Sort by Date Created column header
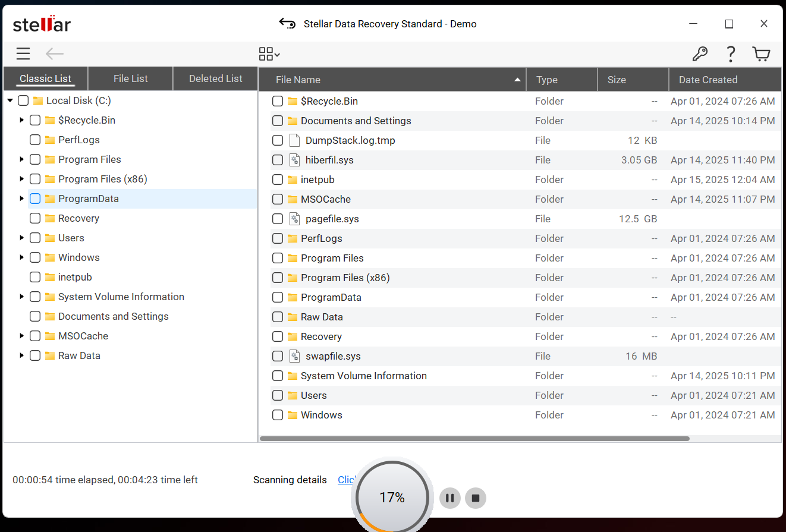786x532 pixels. [x=725, y=80]
